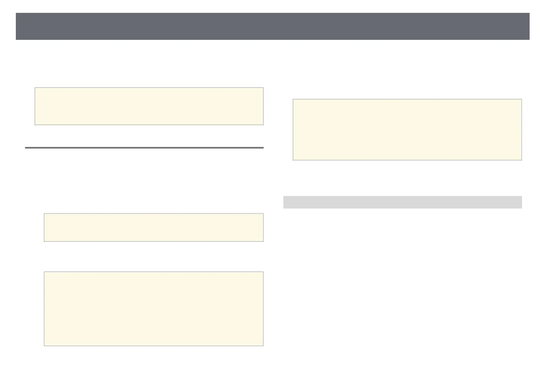This screenshot has height=392, width=555.
Task: Click the left end of the gray divider line
Action: (x=27, y=148)
